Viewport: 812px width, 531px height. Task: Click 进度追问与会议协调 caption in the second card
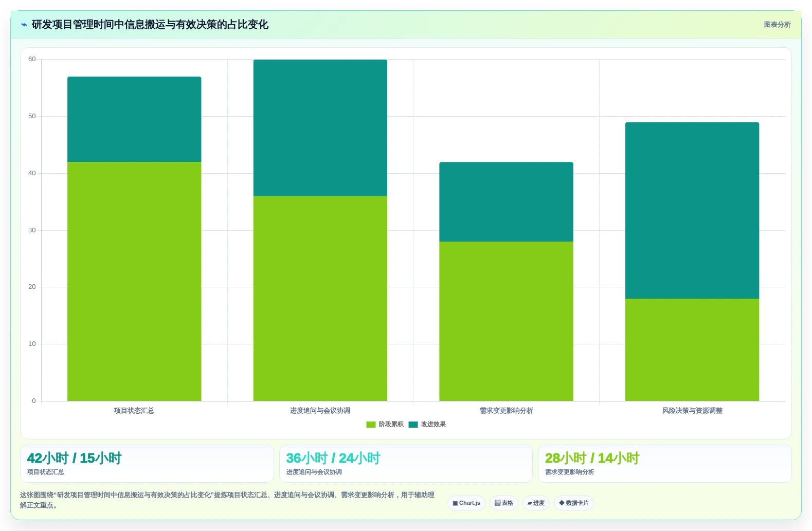pos(314,472)
